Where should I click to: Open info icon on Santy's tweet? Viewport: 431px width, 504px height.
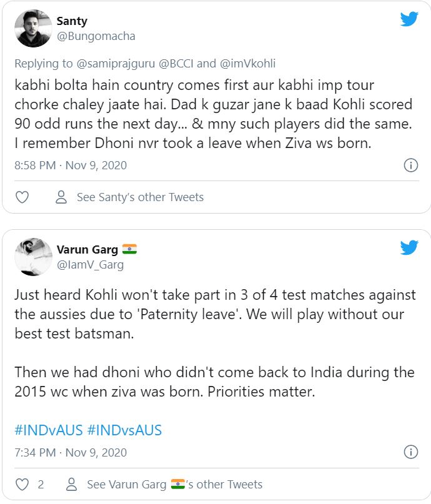pyautogui.click(x=410, y=166)
